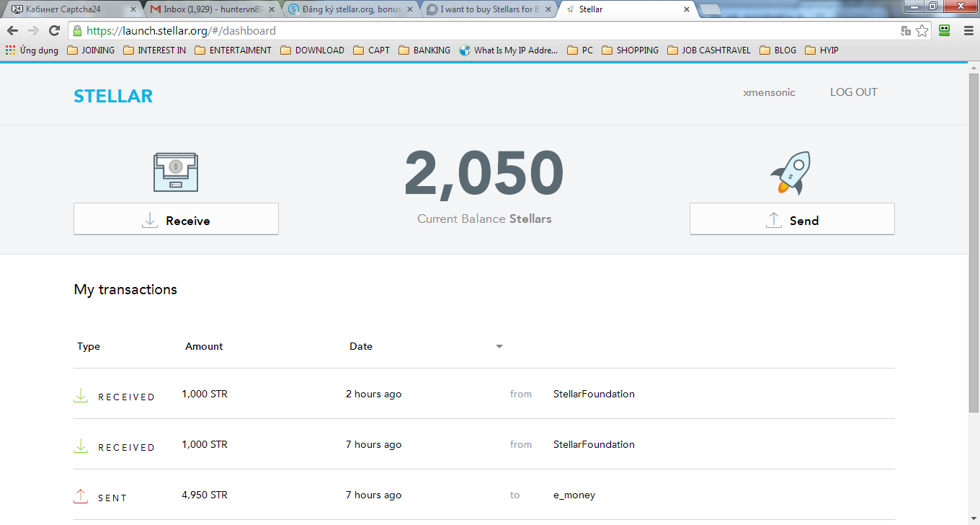Open the What Is My IP Address bookmark
Viewport: 980px width, 525px height.
click(509, 50)
